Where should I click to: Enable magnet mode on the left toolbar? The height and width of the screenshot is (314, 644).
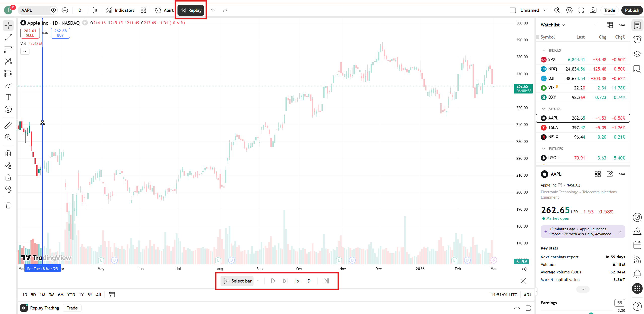[8, 153]
